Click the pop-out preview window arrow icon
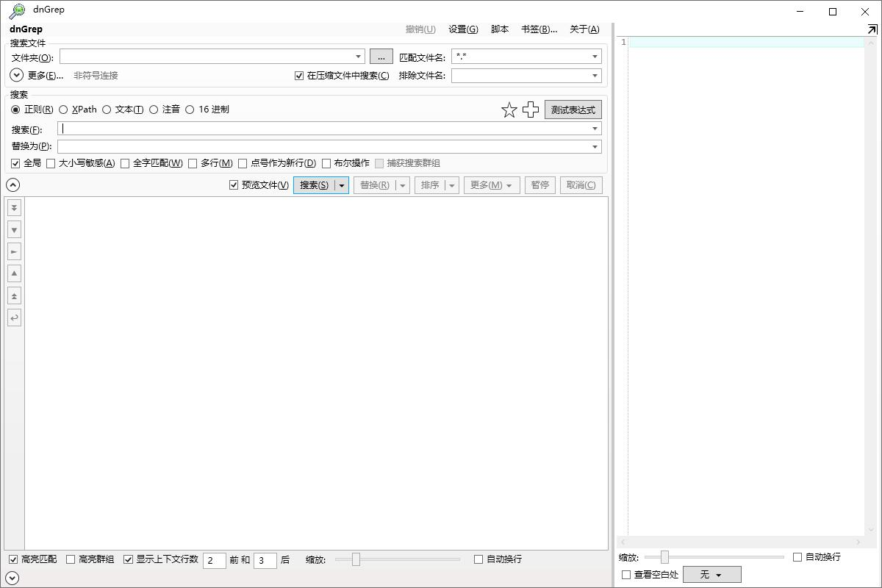Viewport: 882px width, 588px height. tap(872, 29)
